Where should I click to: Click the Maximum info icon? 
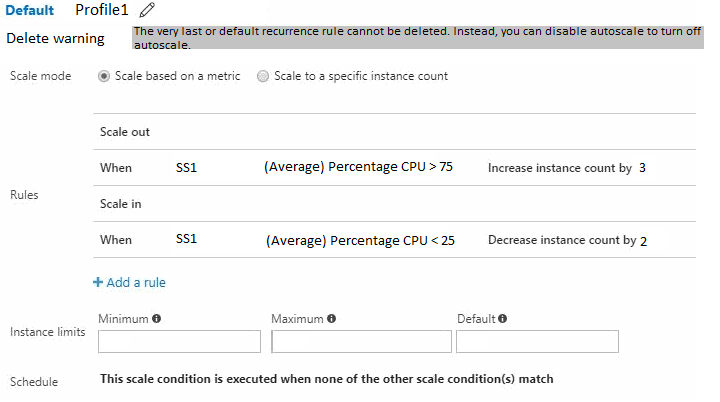click(x=332, y=318)
